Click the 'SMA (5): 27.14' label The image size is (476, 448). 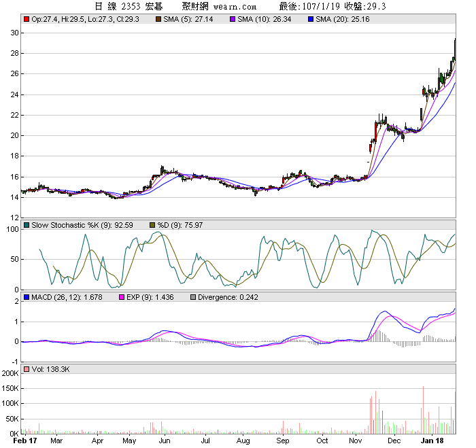pos(188,19)
